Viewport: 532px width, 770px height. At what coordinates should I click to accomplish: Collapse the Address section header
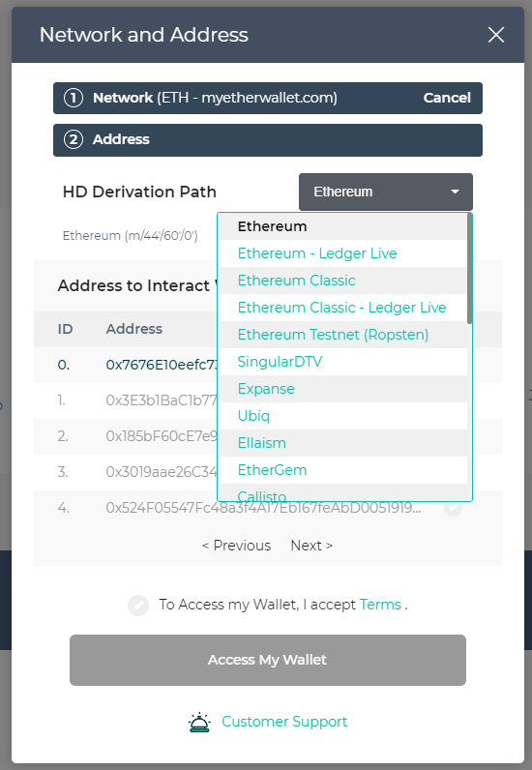[x=268, y=140]
